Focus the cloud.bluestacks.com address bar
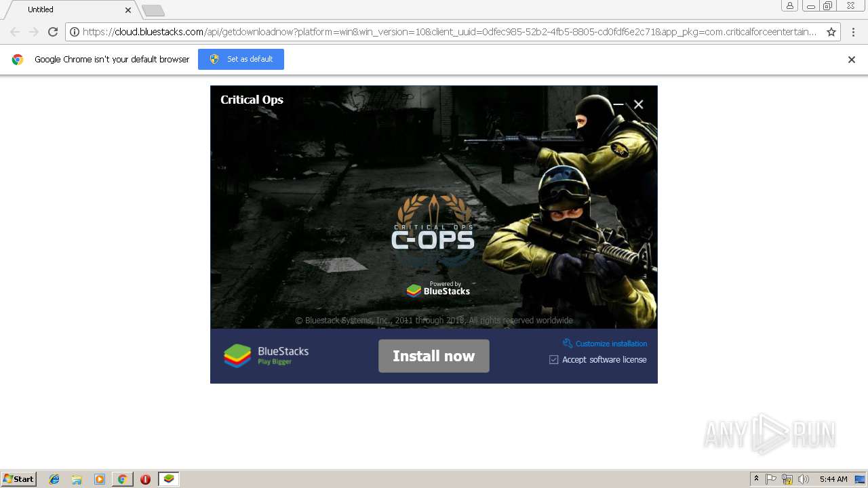Screen dimensions: 868x488 point(449,32)
